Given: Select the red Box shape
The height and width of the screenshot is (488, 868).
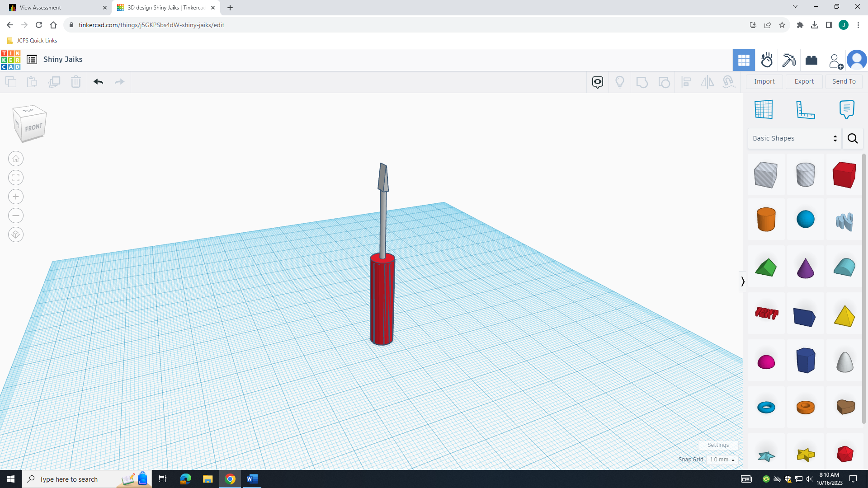Looking at the screenshot, I should coord(844,175).
